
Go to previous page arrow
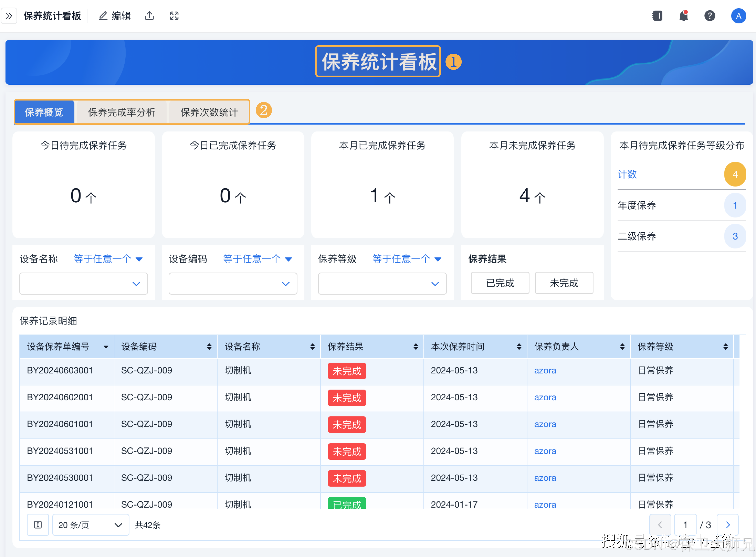point(660,525)
